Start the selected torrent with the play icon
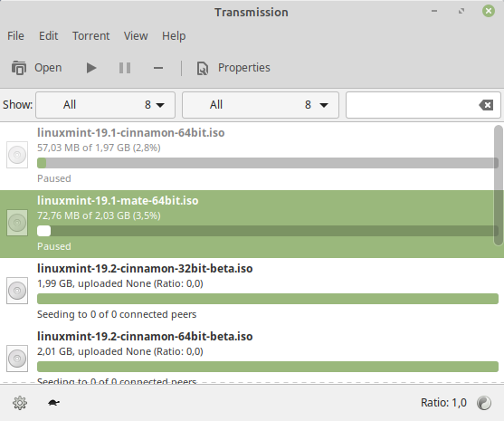Image resolution: width=504 pixels, height=421 pixels. coord(91,68)
